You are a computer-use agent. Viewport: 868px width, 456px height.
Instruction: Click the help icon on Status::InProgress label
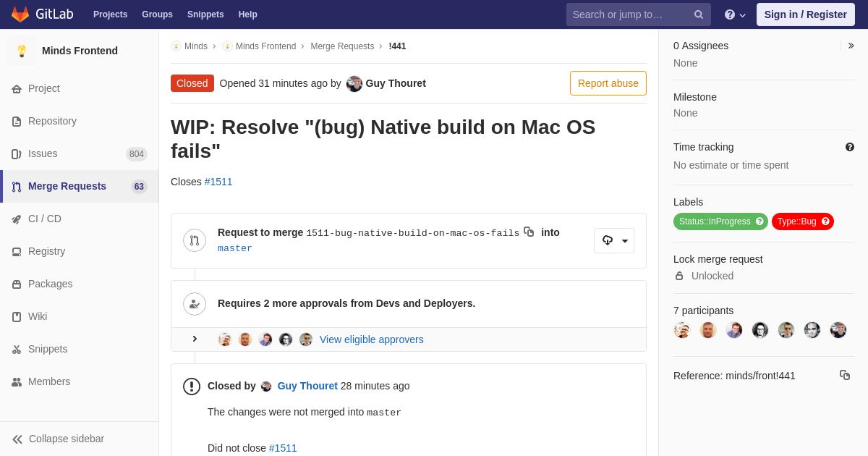pyautogui.click(x=759, y=221)
